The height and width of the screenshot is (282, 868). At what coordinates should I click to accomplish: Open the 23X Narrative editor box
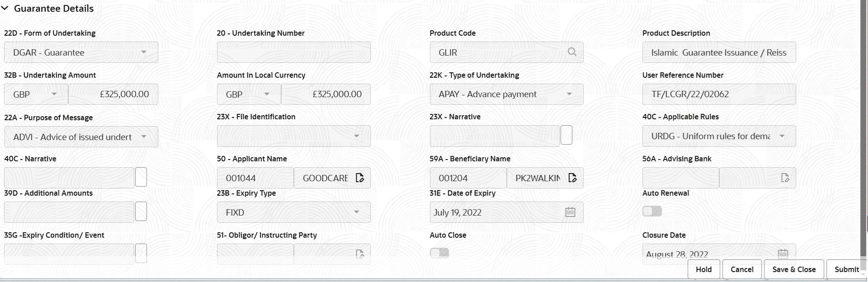coord(566,134)
